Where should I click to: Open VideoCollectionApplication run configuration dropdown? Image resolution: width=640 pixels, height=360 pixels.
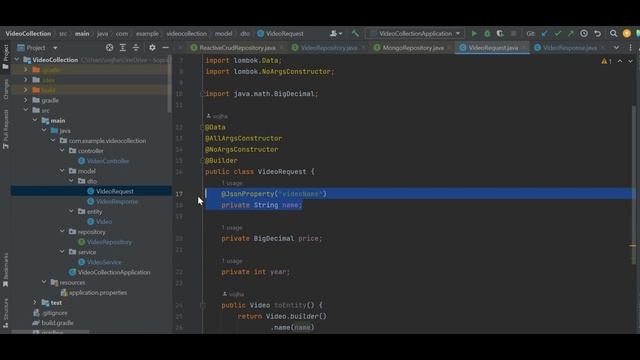415,33
